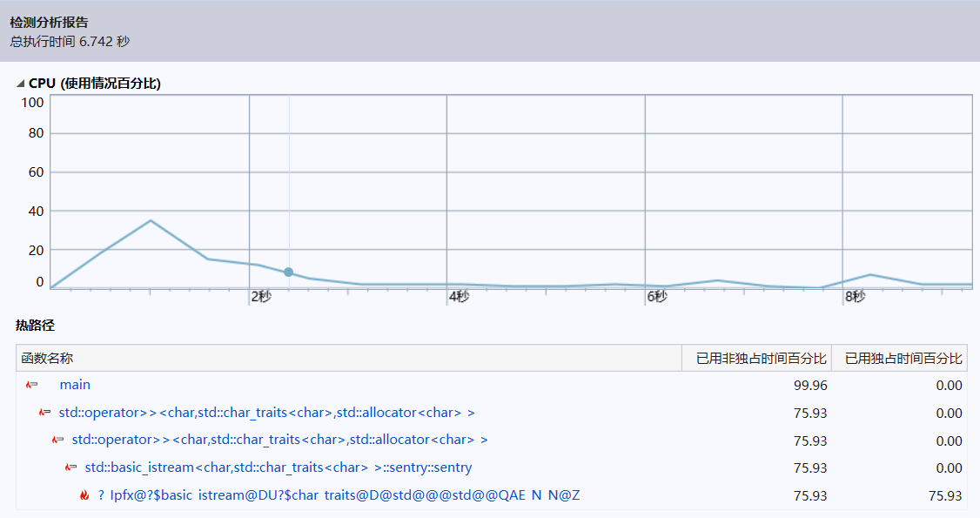Image resolution: width=980 pixels, height=518 pixels.
Task: Click the 75.93 exclusive value for Ipfx
Action: point(945,495)
